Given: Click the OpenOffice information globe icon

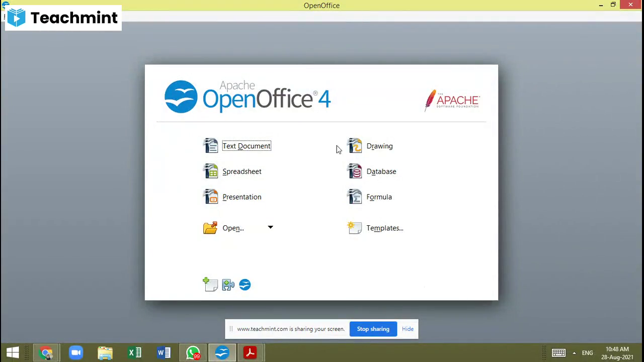Looking at the screenshot, I should coord(245,285).
